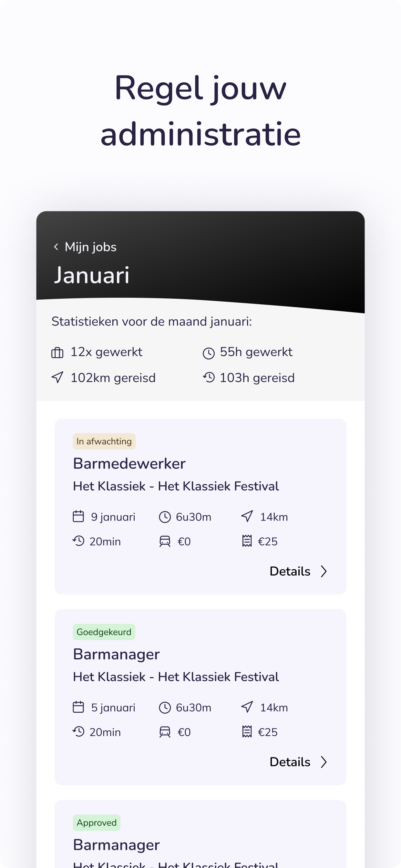Click the receipt icon in Goedgekeurd Barmanager card
Image resolution: width=401 pixels, height=868 pixels.
tap(247, 731)
